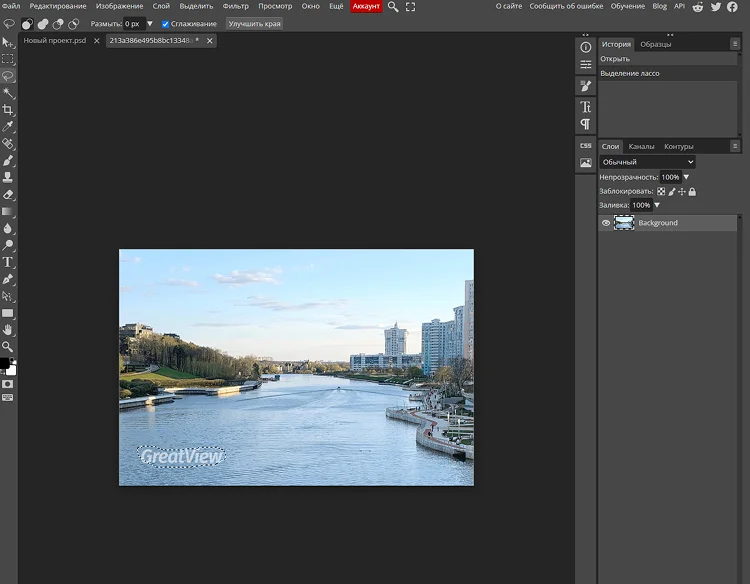Open History panel options menu
Image resolution: width=750 pixels, height=584 pixels.
[735, 44]
